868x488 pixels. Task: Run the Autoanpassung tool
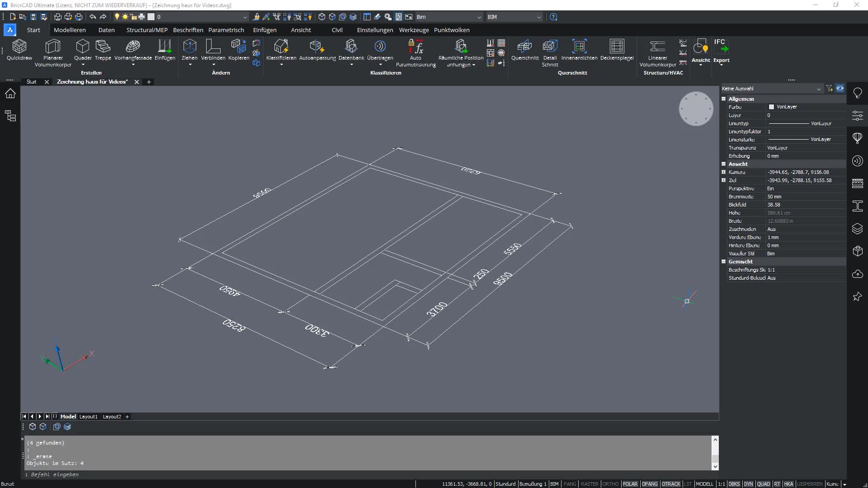(x=317, y=50)
